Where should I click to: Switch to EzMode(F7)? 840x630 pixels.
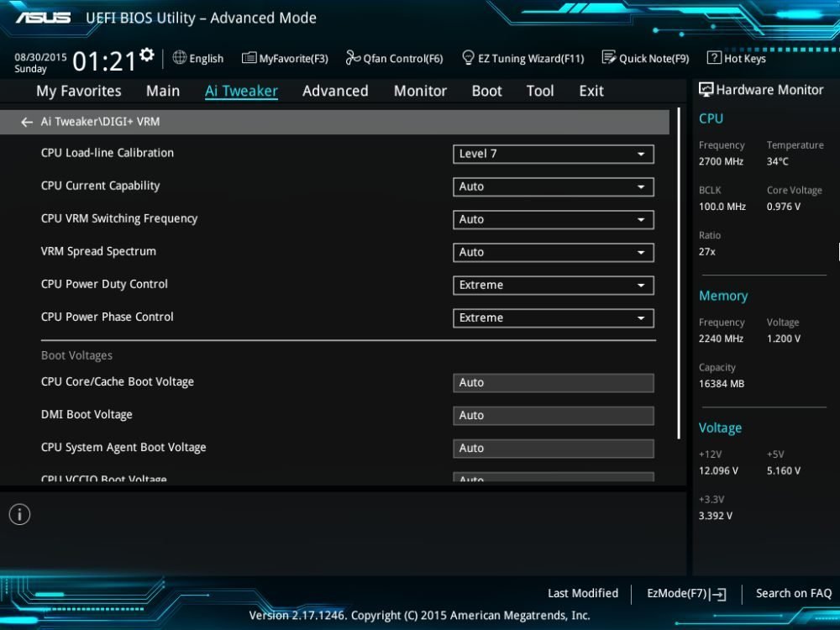click(x=686, y=594)
